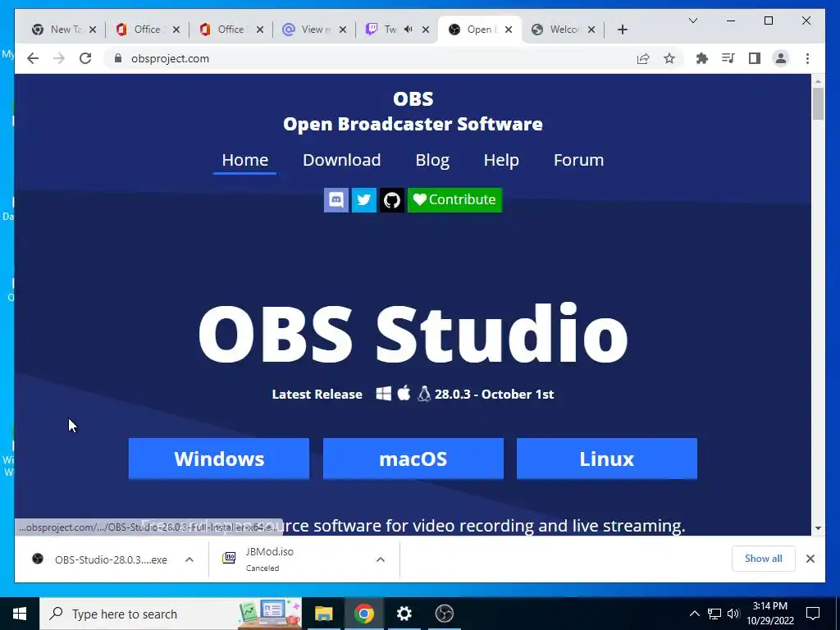This screenshot has height=630, width=840.
Task: Close the New Tab tab
Action: (x=93, y=30)
